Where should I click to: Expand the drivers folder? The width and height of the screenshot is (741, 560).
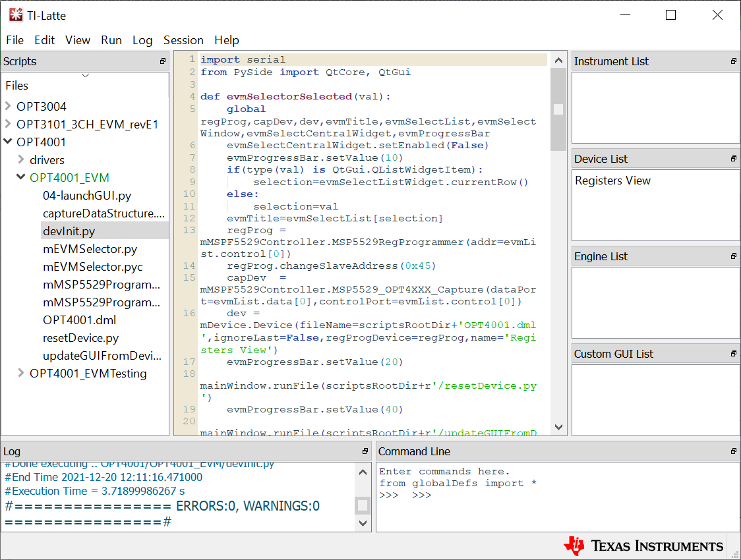coord(21,159)
